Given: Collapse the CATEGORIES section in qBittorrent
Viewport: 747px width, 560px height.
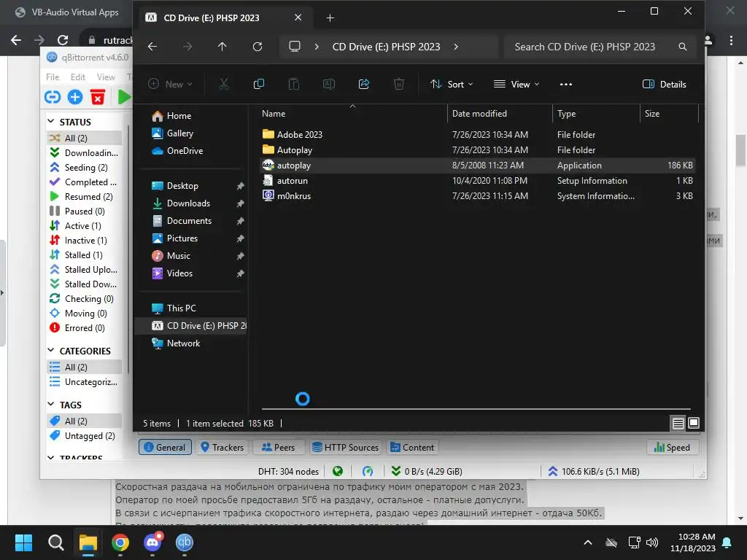Looking at the screenshot, I should coord(51,351).
